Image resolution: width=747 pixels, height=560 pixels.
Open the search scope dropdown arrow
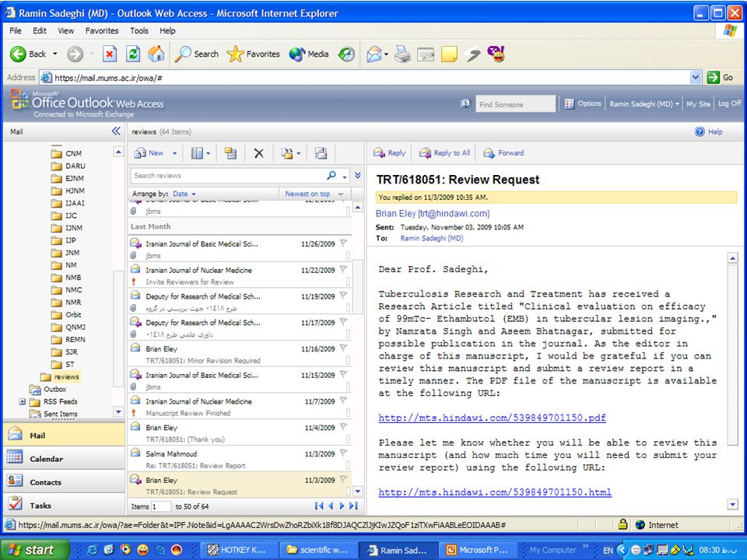pyautogui.click(x=345, y=177)
